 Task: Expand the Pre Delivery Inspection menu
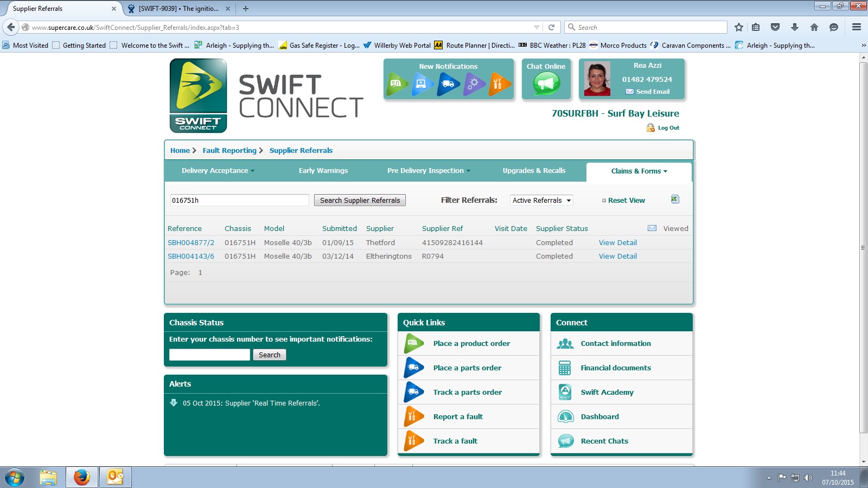(429, 170)
